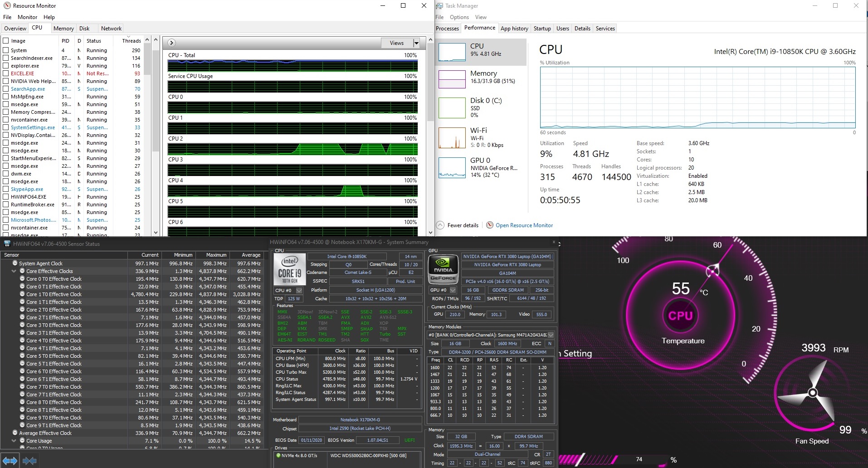Select the Wi-Fi thumbnail in Task Manager
The image size is (868, 468).
(452, 138)
